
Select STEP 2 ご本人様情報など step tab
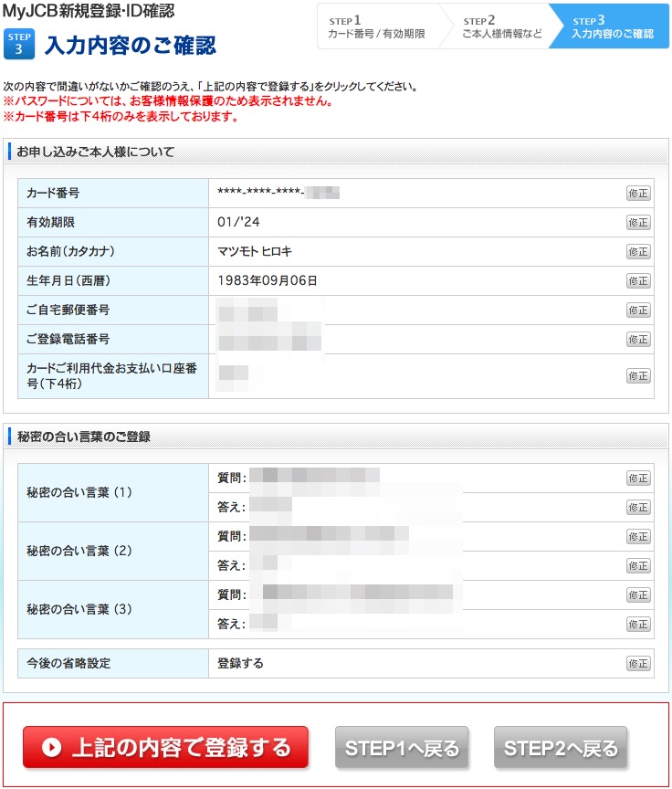(501, 26)
